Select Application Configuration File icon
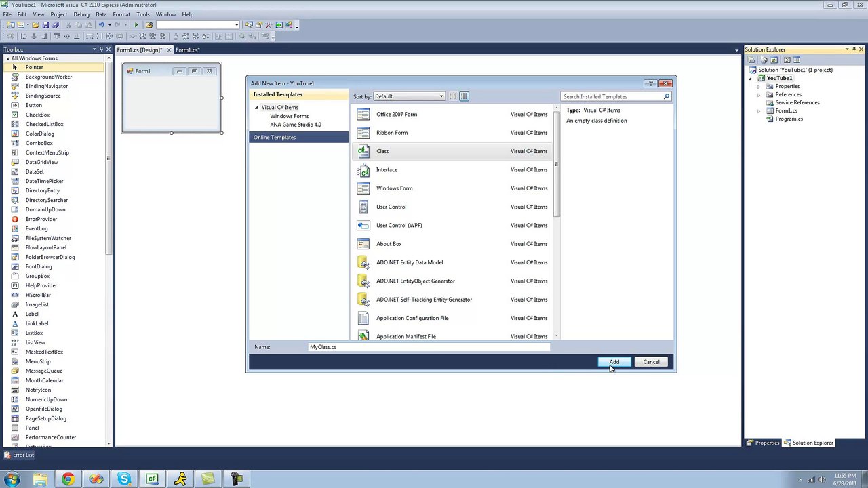The width and height of the screenshot is (868, 488). click(363, 318)
